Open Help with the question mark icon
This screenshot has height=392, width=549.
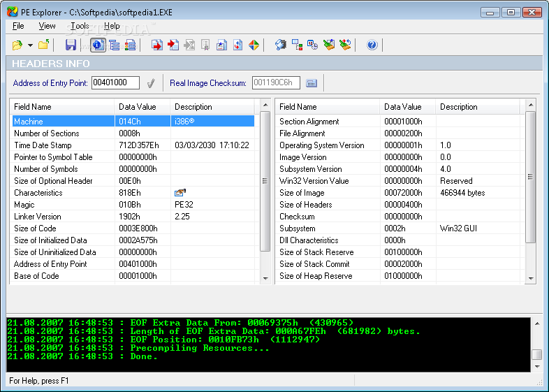point(372,45)
